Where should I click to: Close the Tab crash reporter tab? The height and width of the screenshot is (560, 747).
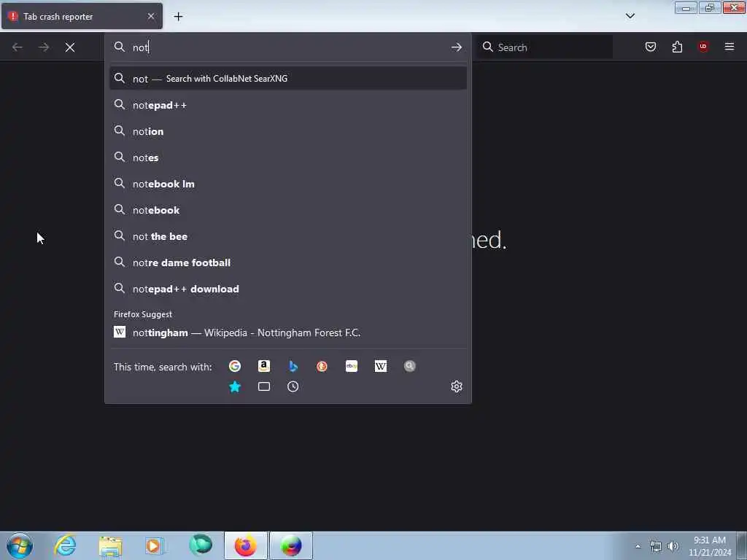click(151, 16)
